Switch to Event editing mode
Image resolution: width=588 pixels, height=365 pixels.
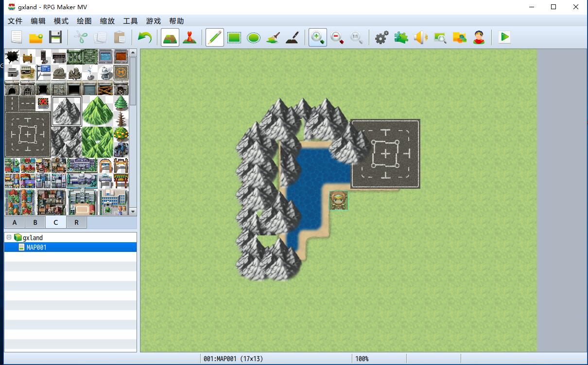point(190,37)
